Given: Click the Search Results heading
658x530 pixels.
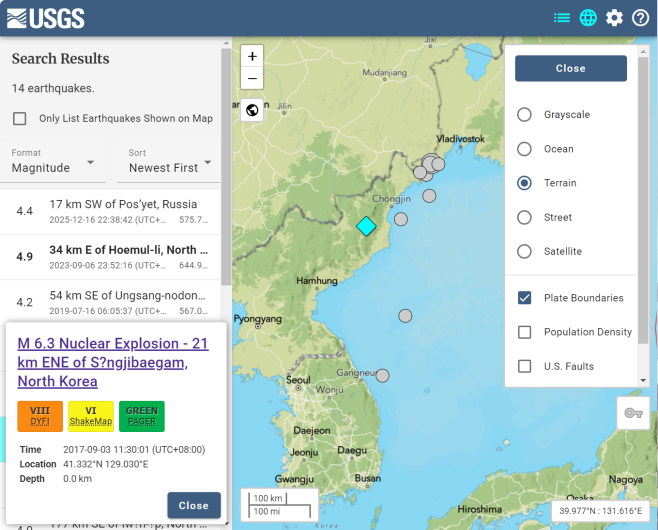Looking at the screenshot, I should [60, 59].
